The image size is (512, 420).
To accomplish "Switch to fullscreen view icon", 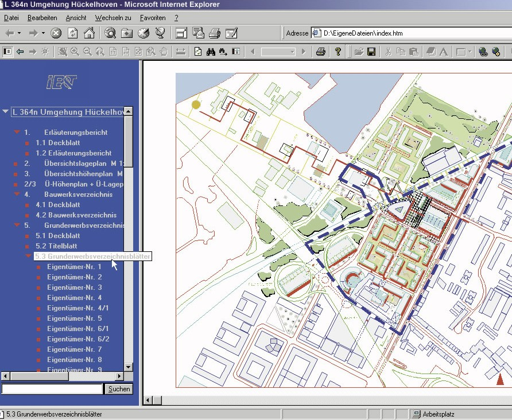I will click(181, 33).
